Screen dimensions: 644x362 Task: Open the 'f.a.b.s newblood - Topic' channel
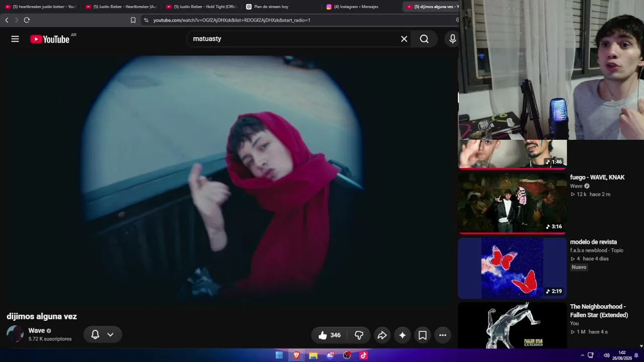tap(597, 250)
